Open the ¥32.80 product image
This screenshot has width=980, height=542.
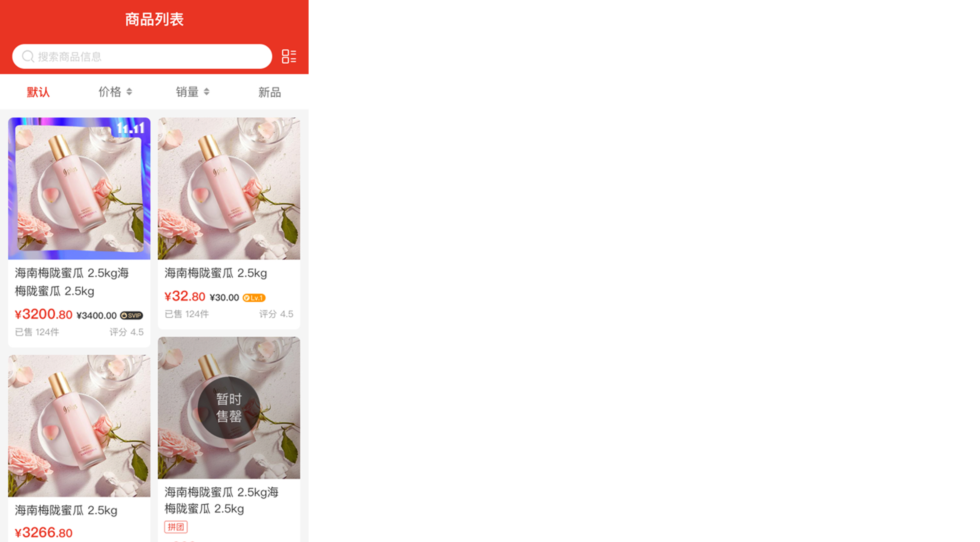click(x=229, y=188)
